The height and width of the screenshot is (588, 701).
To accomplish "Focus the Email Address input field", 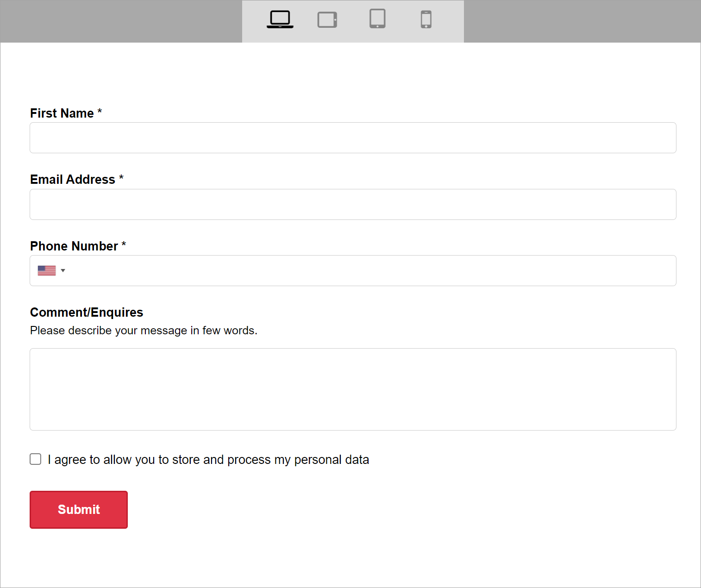I will (x=353, y=205).
